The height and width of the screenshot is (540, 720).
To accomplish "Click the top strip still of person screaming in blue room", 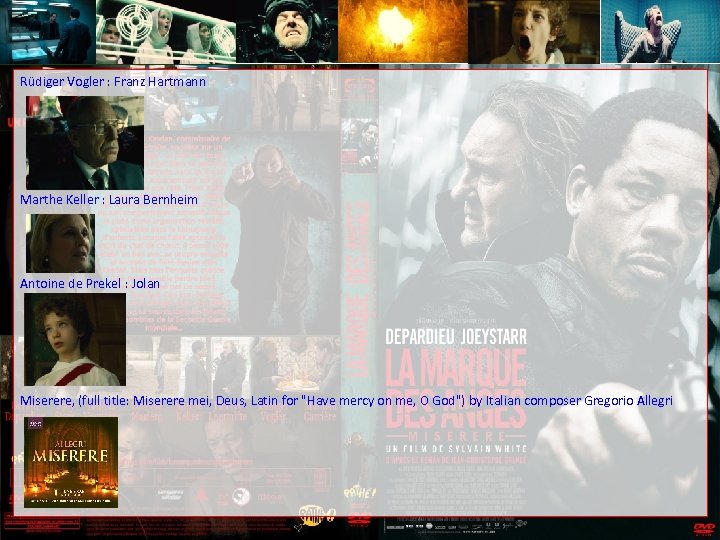I will (x=660, y=32).
